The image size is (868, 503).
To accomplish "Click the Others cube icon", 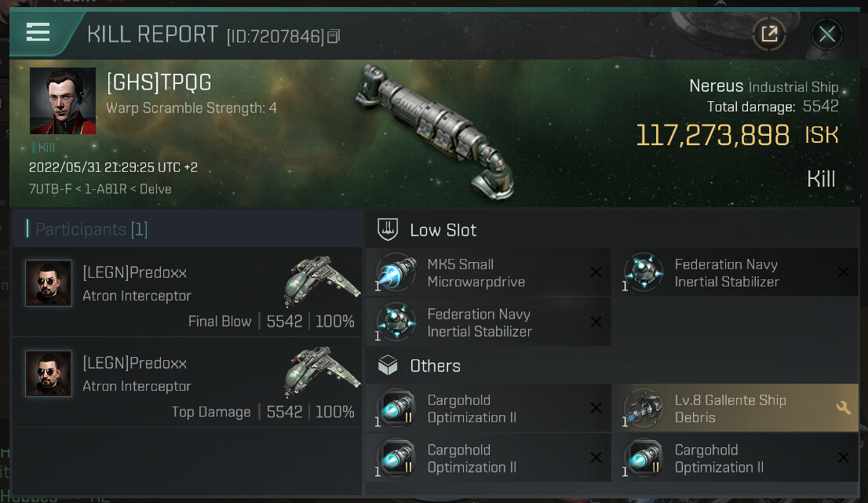I will coord(388,366).
